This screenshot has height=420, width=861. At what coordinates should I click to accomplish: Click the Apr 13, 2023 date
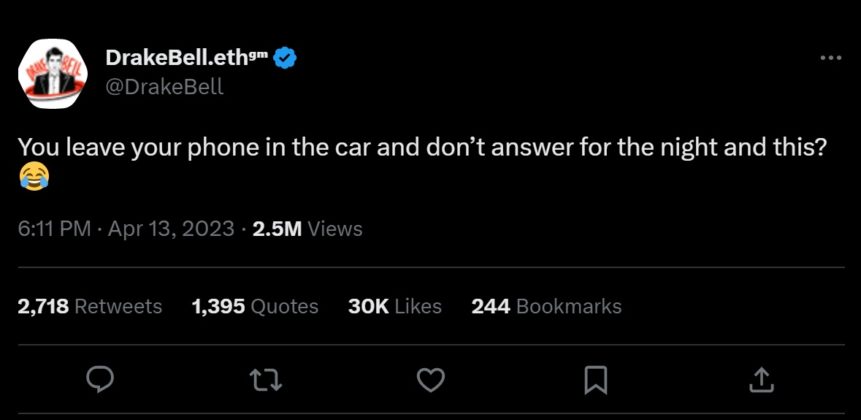[x=171, y=229]
